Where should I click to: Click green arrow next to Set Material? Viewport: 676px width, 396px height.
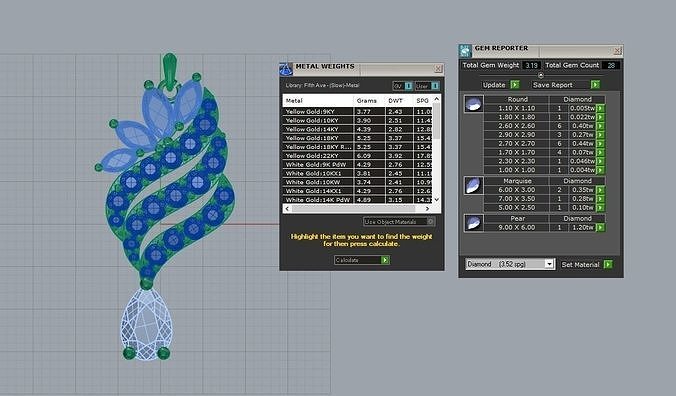pyautogui.click(x=608, y=265)
